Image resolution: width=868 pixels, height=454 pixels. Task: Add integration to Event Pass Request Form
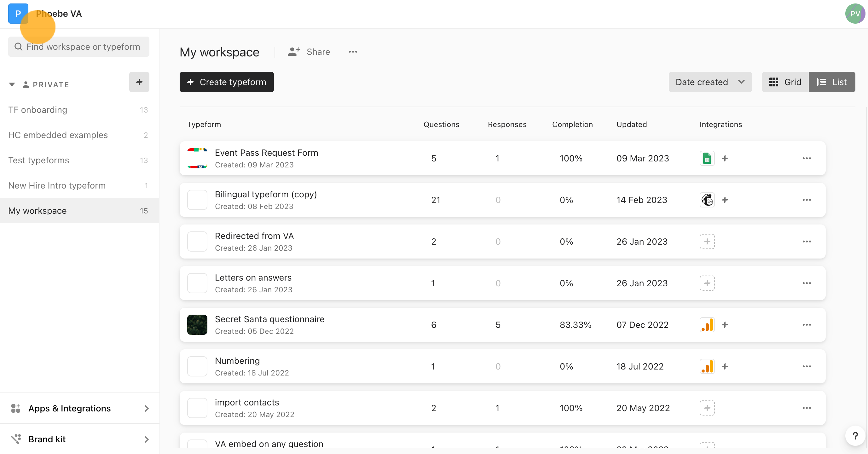click(x=725, y=158)
